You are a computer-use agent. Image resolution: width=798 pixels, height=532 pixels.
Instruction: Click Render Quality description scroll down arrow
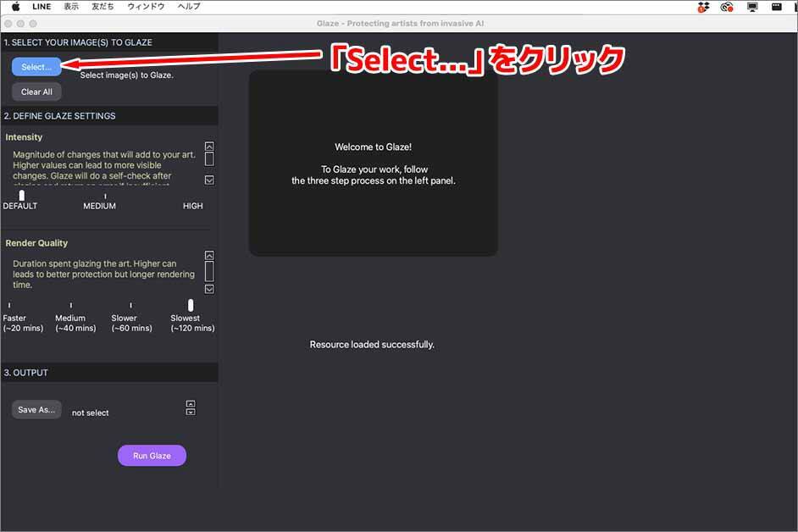(x=209, y=289)
